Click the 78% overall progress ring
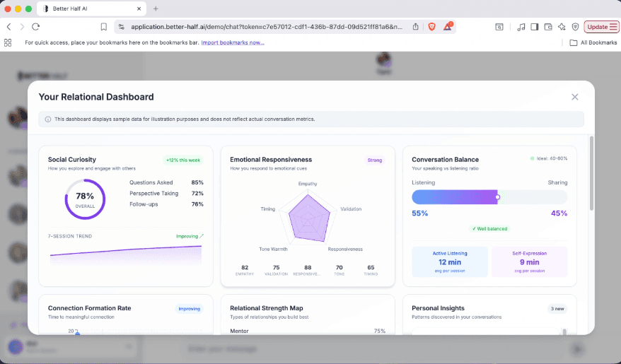This screenshot has height=364, width=621. point(85,199)
